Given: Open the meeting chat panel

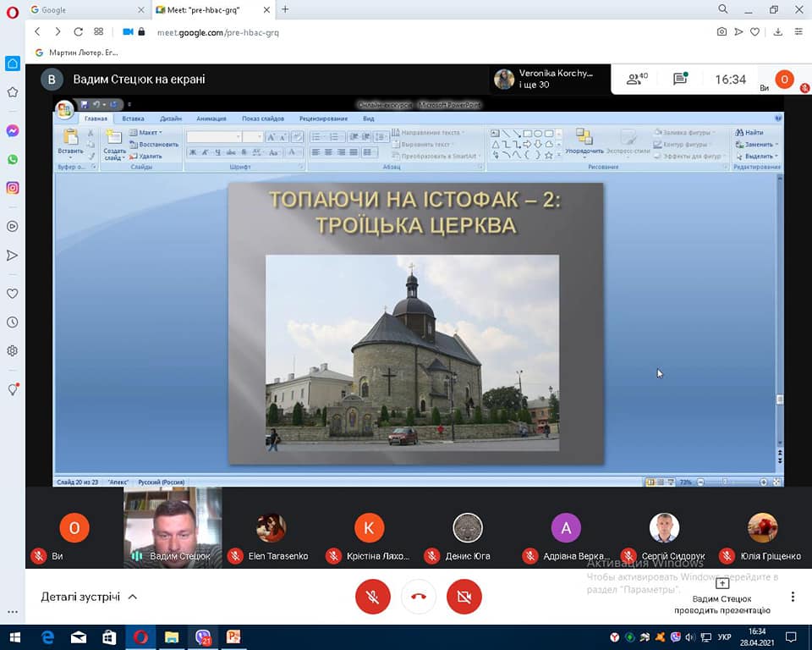Looking at the screenshot, I should click(x=680, y=80).
